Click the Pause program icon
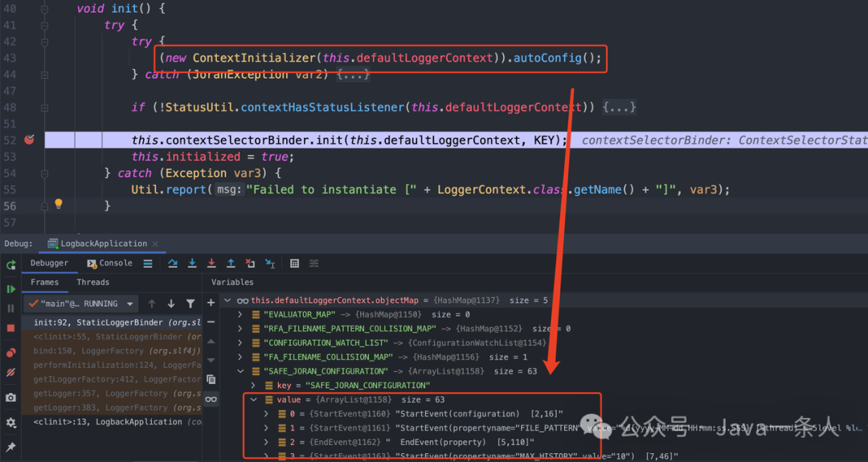The image size is (868, 462). (10, 309)
